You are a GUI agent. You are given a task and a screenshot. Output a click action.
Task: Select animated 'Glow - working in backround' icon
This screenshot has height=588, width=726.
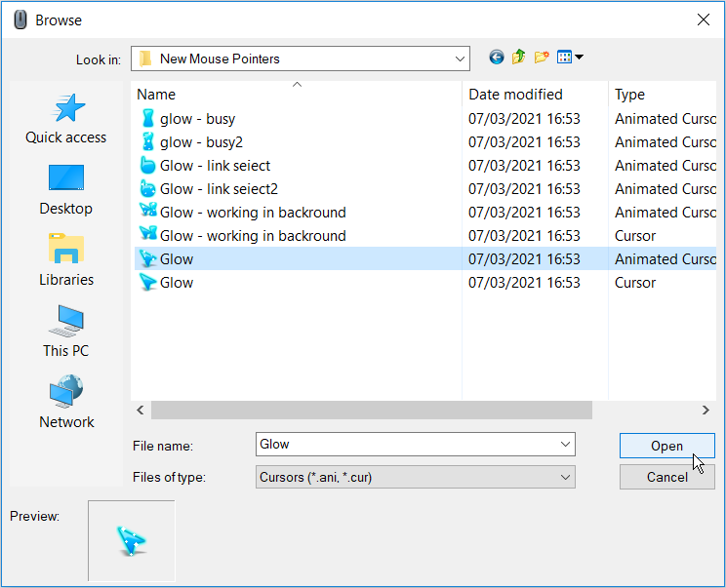147,212
